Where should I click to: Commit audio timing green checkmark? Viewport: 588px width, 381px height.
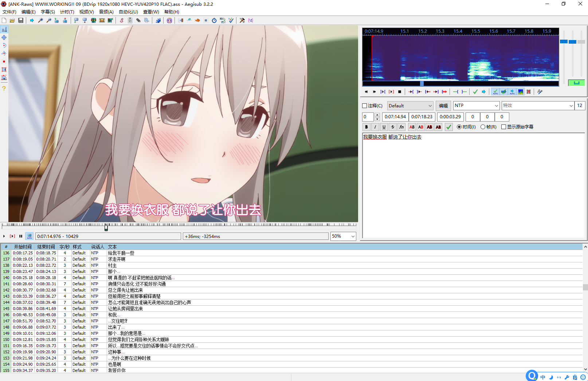tap(475, 92)
